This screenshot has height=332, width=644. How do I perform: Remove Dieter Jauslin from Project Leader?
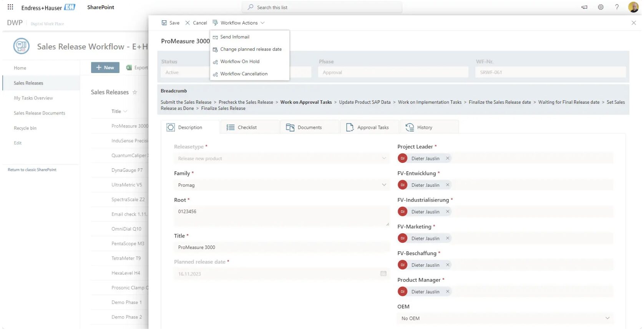(x=447, y=158)
